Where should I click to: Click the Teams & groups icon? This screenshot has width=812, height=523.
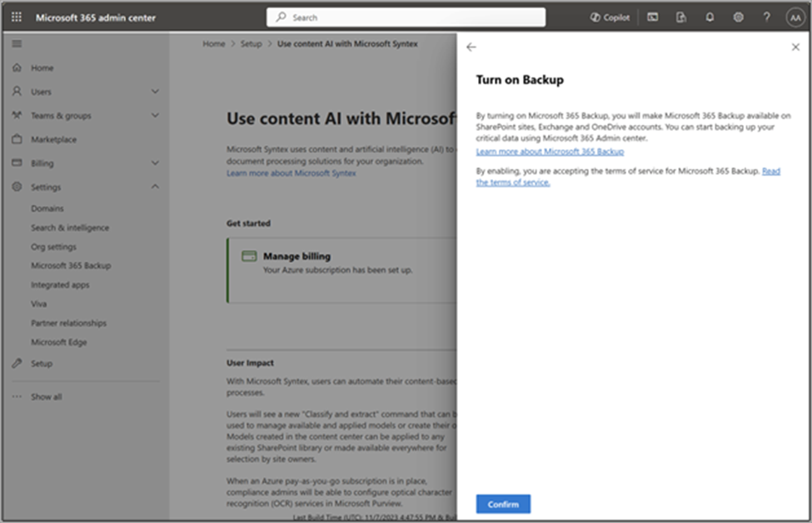pos(17,115)
